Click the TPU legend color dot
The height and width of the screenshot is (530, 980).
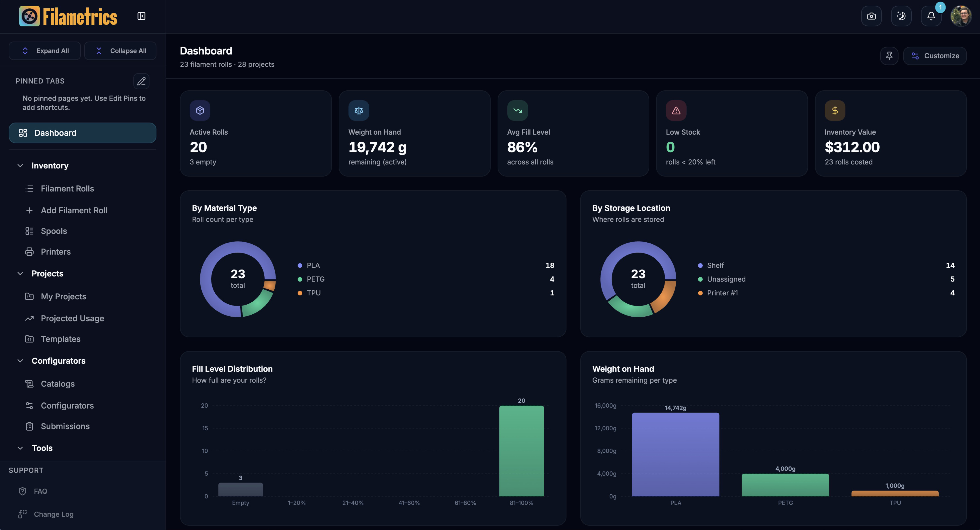pyautogui.click(x=300, y=293)
